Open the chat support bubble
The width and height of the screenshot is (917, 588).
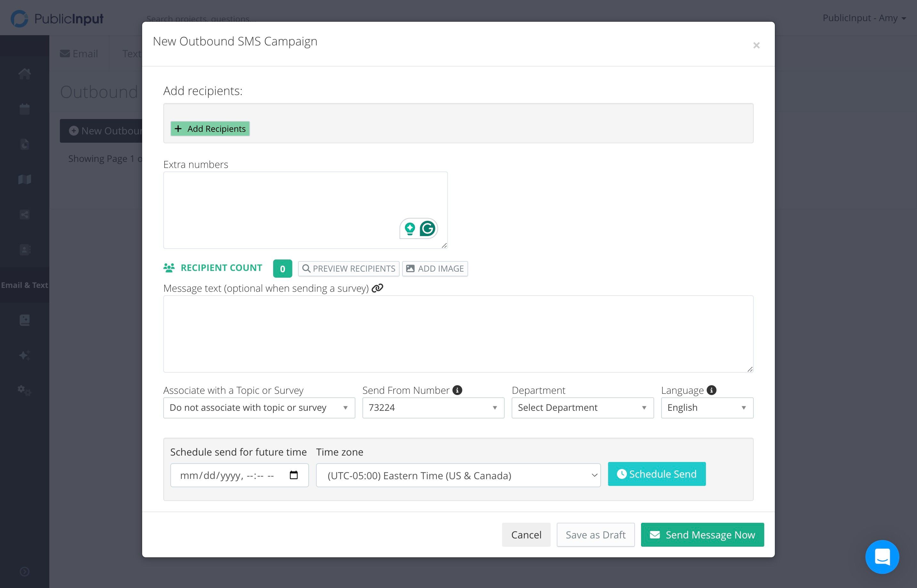[x=882, y=556]
